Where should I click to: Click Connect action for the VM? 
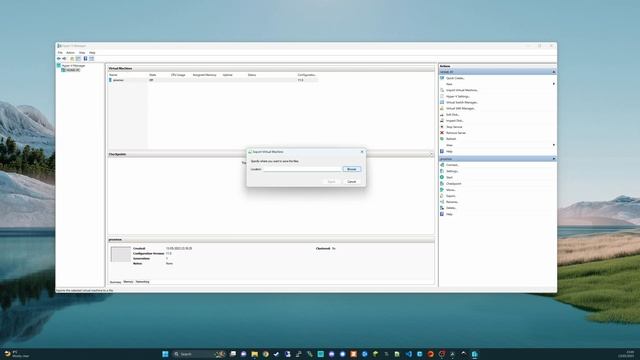click(452, 165)
